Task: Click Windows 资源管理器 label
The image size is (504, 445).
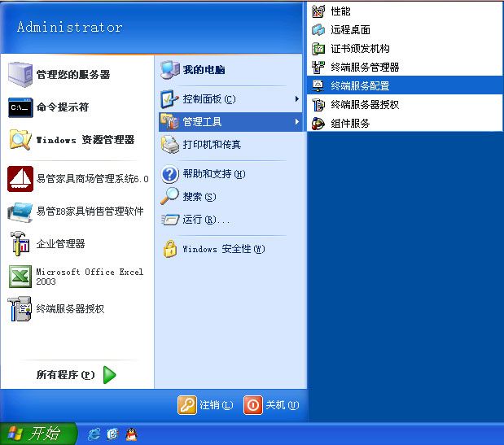Action: tap(85, 140)
